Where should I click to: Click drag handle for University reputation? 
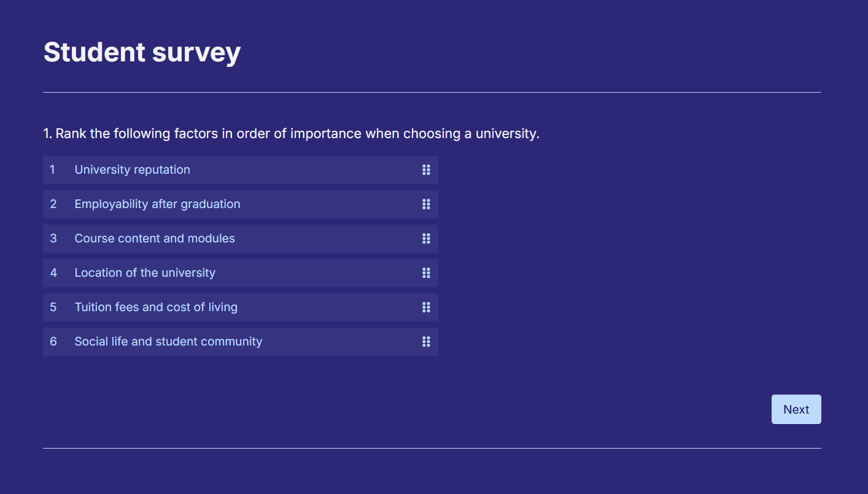click(x=426, y=170)
